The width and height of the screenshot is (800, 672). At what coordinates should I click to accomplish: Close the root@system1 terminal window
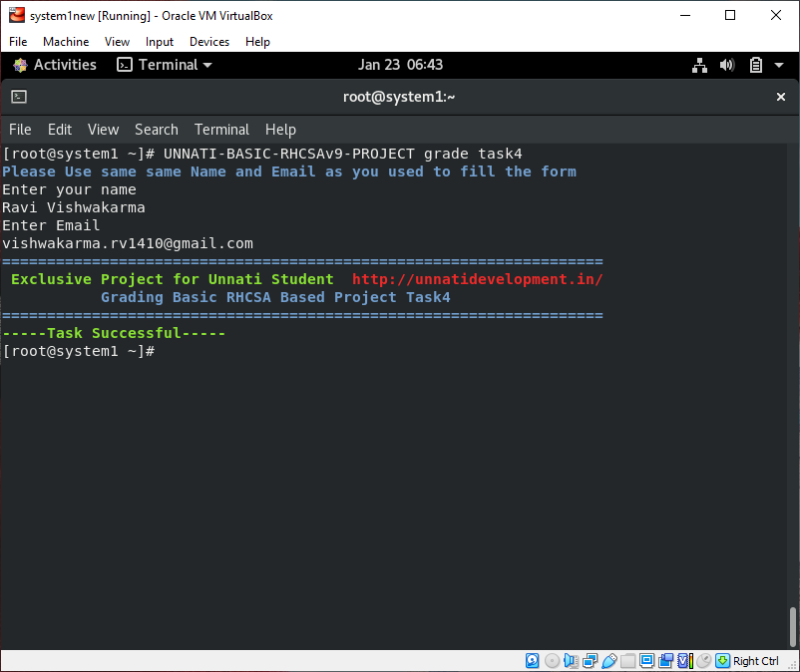[x=781, y=97]
